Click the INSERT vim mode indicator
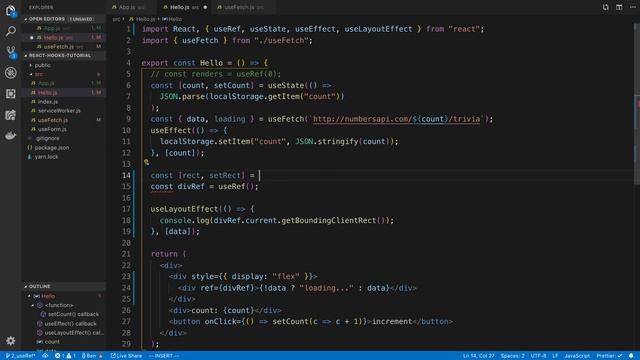The width and height of the screenshot is (640, 360). coord(164,356)
